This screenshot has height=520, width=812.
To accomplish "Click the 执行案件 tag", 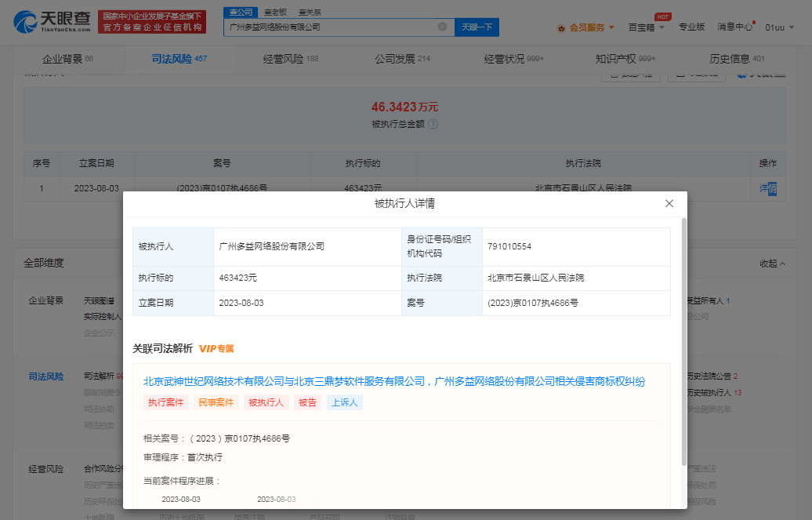I will pos(165,402).
